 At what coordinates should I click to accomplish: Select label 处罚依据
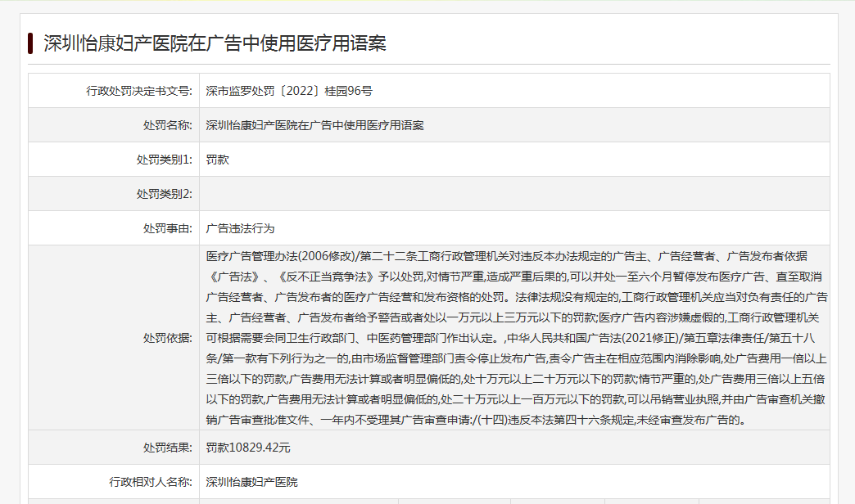click(167, 338)
